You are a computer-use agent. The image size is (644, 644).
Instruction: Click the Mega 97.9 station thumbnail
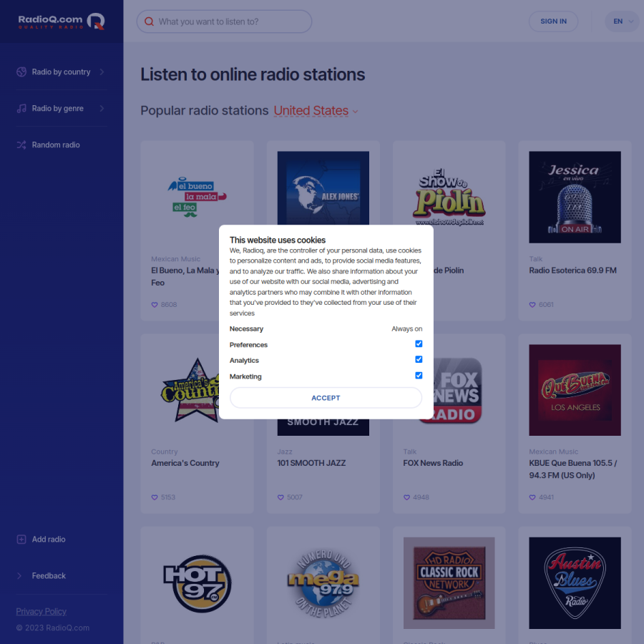click(323, 584)
